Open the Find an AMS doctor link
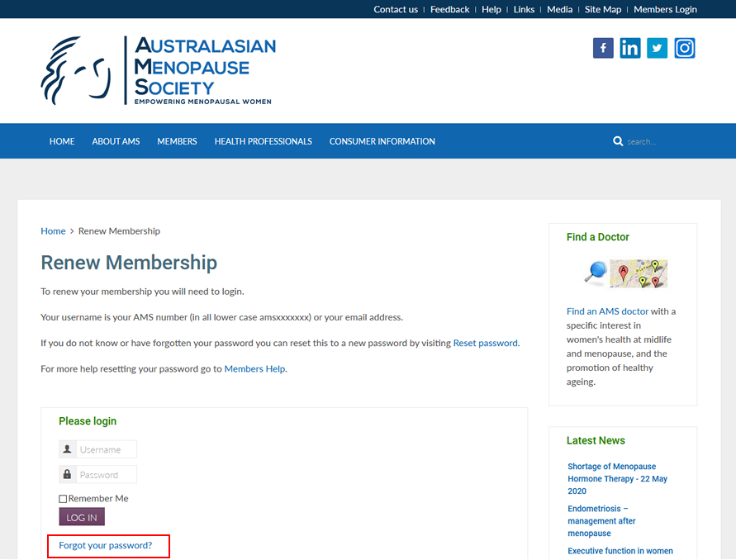 click(x=607, y=311)
